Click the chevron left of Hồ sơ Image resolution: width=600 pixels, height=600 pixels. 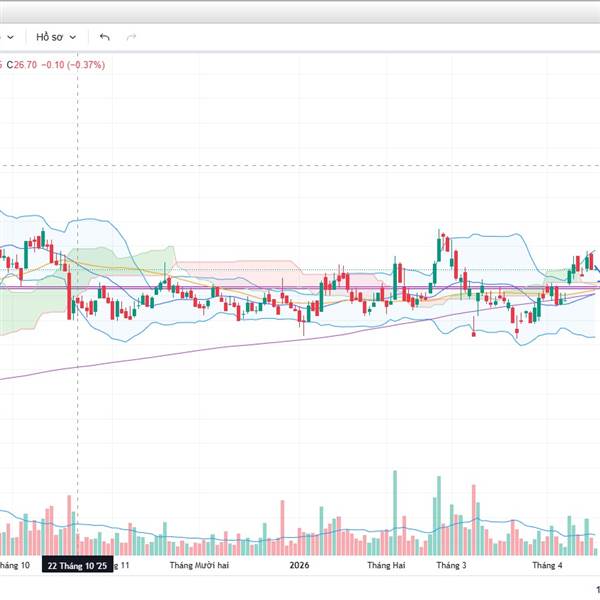[x=10, y=37]
